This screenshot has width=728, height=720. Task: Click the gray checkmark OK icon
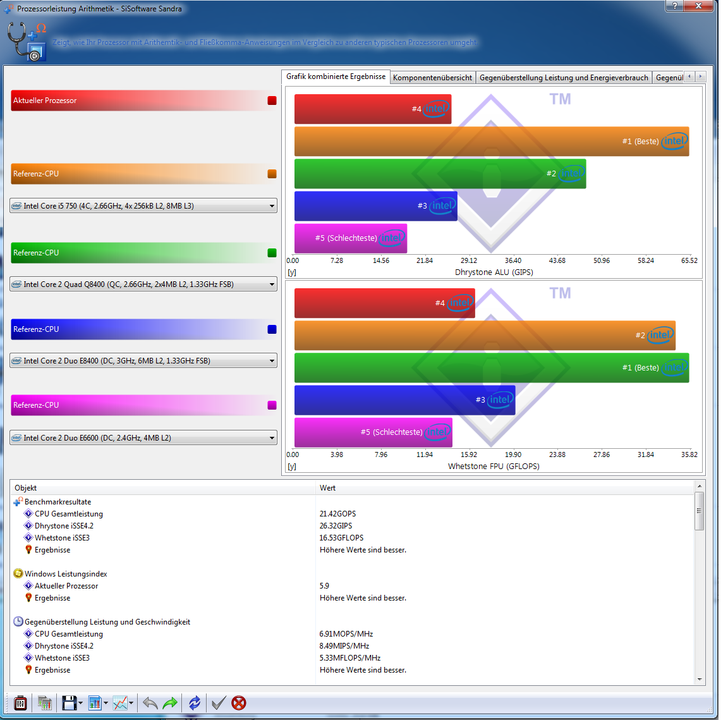[219, 703]
